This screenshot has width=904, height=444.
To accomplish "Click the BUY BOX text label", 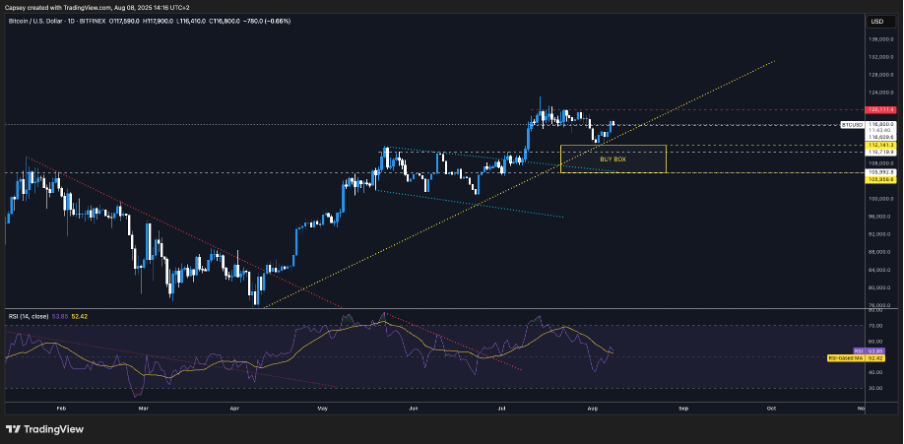I will pos(612,159).
